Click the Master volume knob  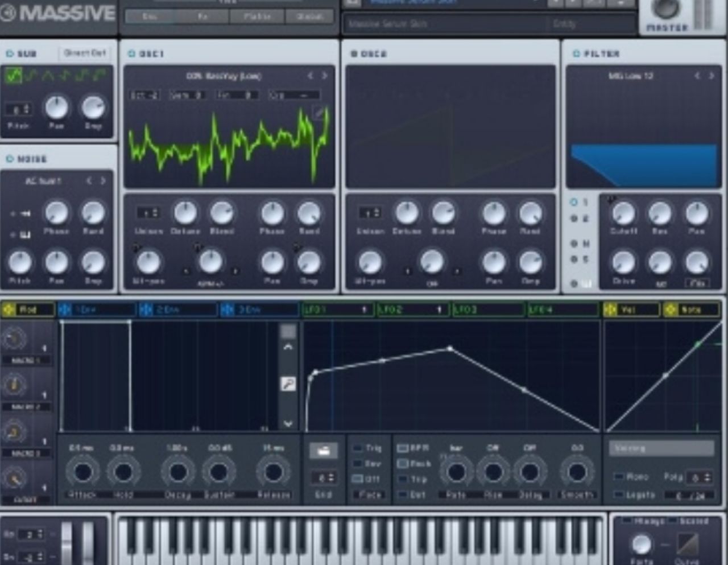pyautogui.click(x=666, y=8)
